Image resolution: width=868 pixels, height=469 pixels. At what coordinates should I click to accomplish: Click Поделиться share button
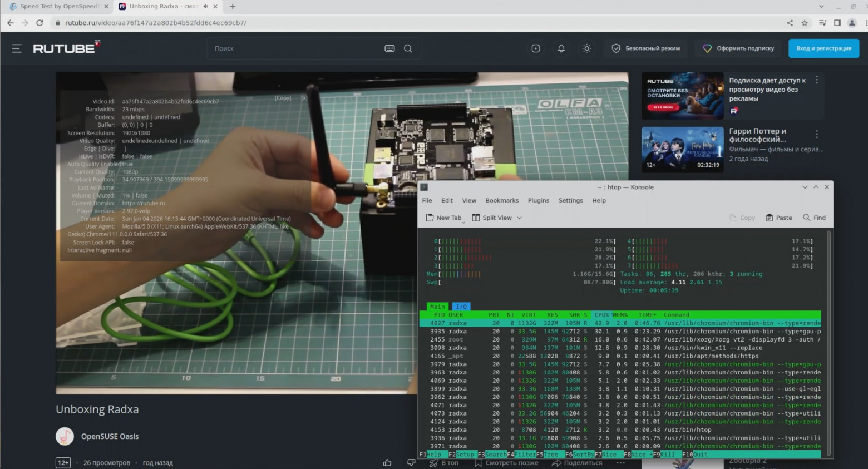click(x=577, y=462)
